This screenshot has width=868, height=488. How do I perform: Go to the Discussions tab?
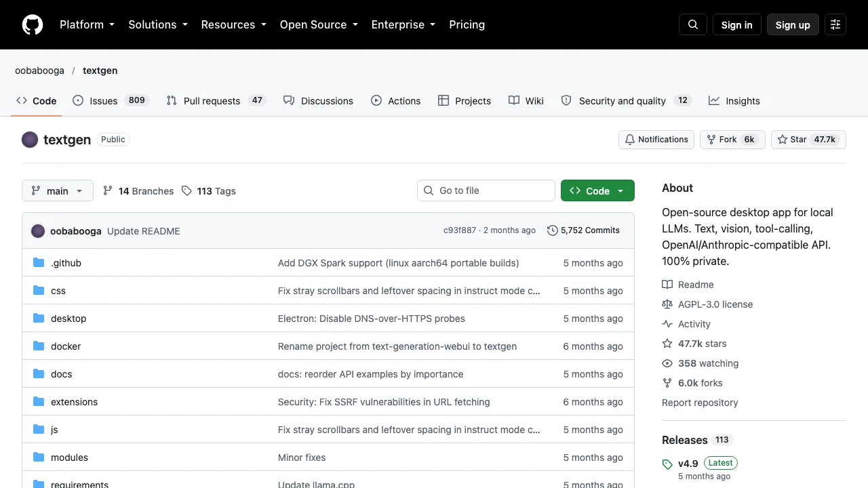coord(318,101)
